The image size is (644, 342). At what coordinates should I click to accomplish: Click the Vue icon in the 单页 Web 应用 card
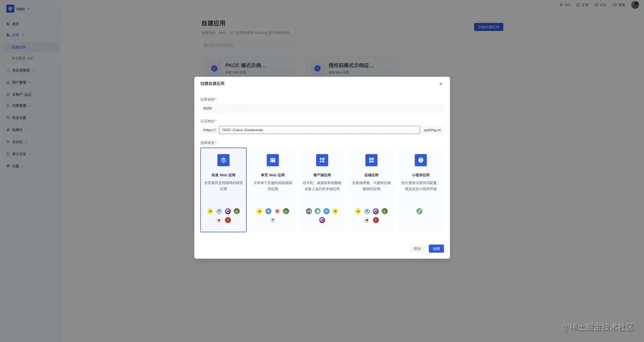(x=273, y=220)
